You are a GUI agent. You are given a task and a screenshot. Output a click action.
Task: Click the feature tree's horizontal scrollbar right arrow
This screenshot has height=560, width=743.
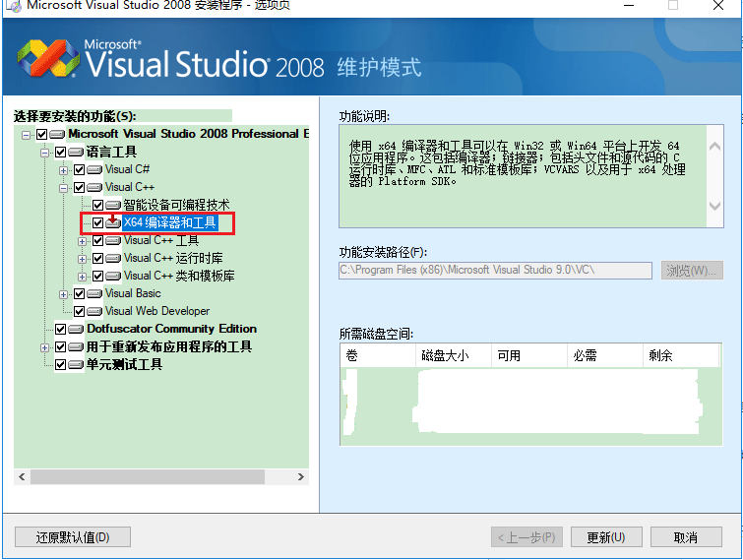coord(301,477)
